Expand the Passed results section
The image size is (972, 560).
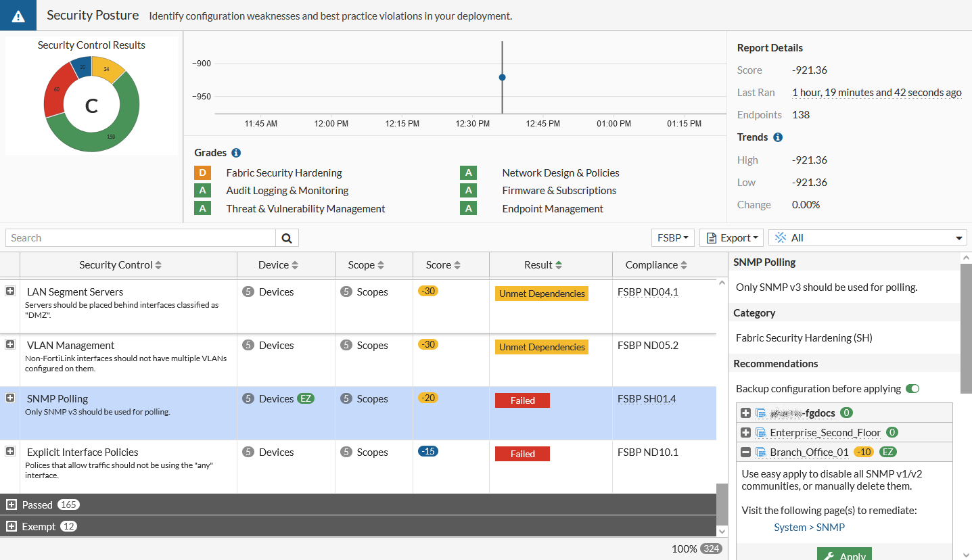11,504
